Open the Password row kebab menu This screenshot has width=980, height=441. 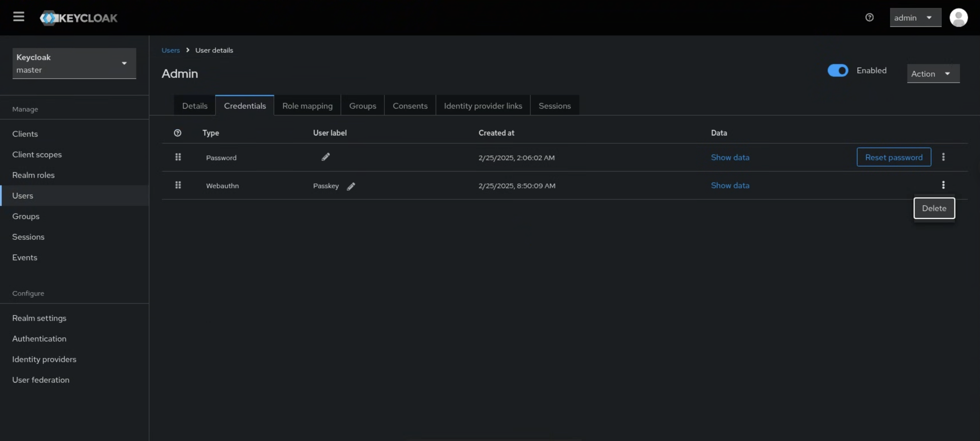click(x=943, y=157)
